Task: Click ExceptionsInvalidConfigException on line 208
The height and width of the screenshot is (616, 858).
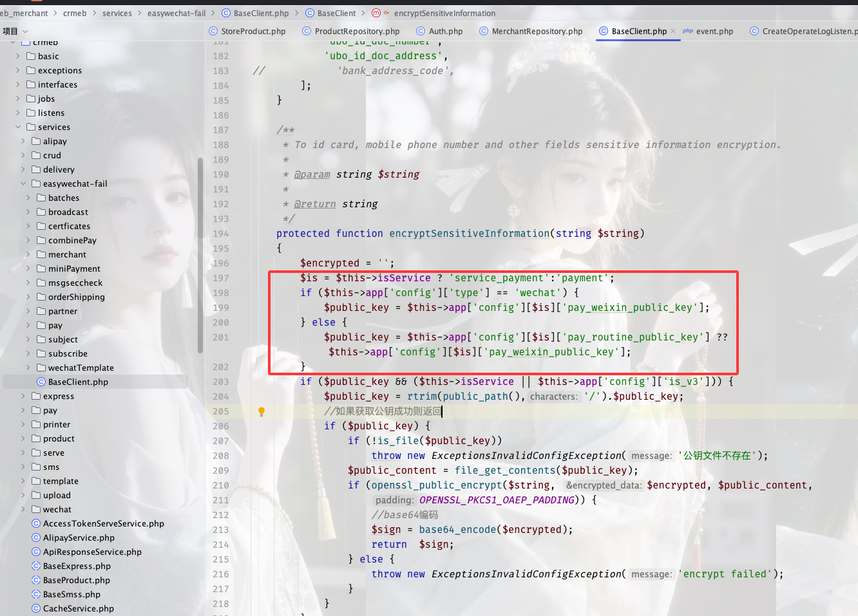Action: [x=526, y=455]
